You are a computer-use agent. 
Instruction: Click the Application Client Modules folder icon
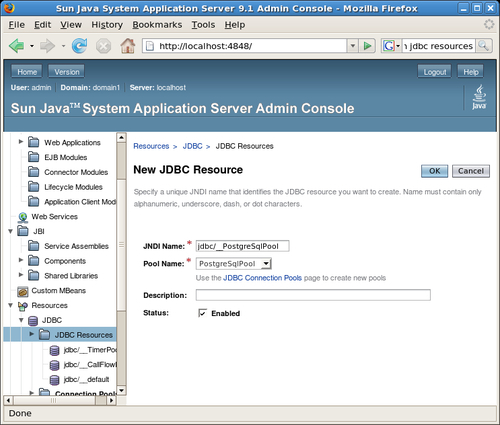(x=33, y=202)
